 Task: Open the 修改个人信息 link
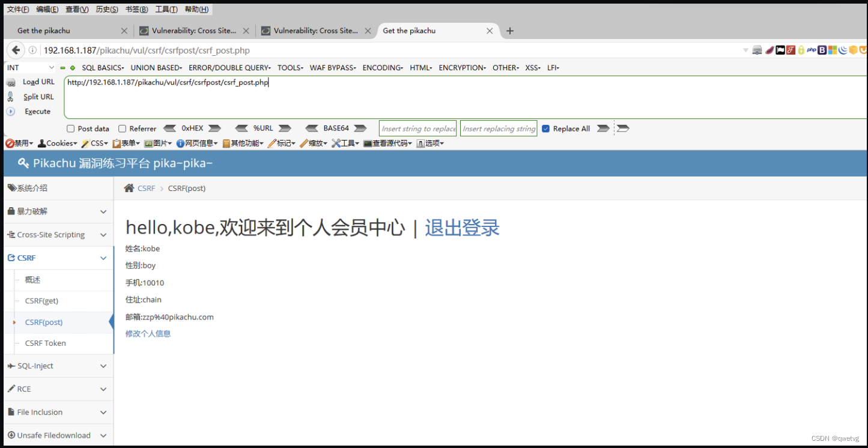(x=147, y=333)
